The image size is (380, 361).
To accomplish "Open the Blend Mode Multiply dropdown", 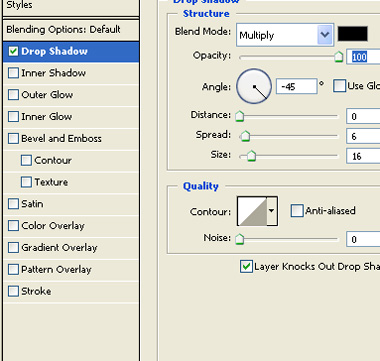I will click(285, 35).
